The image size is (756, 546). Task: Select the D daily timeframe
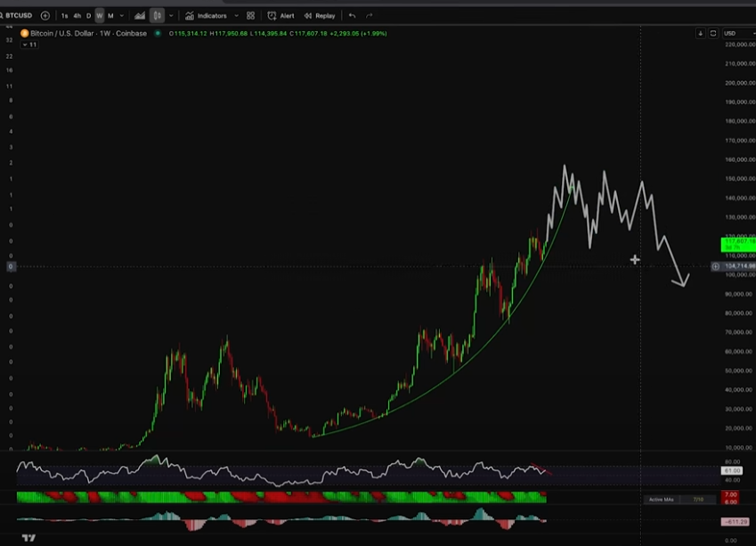click(x=88, y=16)
